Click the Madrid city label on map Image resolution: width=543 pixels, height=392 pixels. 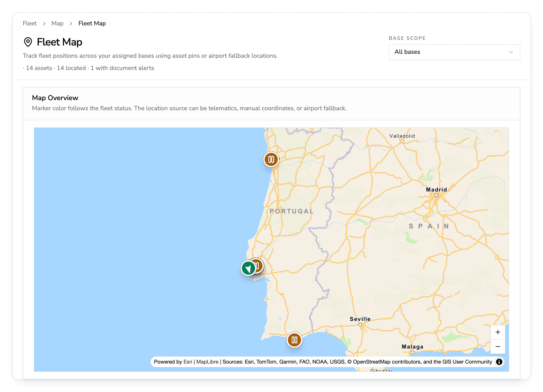pyautogui.click(x=436, y=189)
